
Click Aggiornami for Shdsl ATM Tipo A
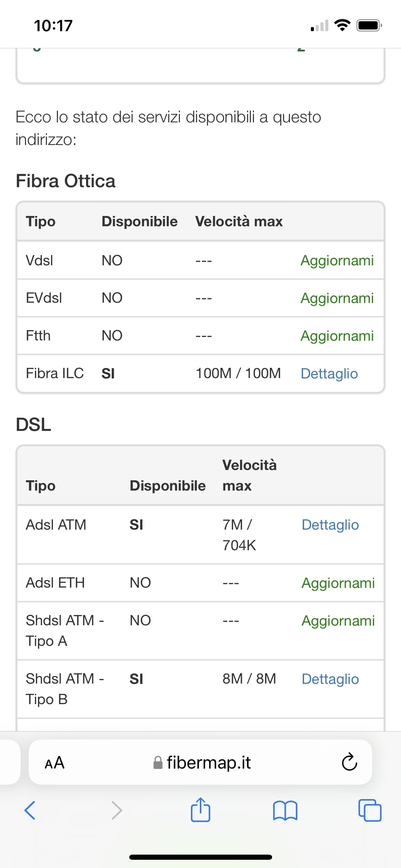pos(338,621)
